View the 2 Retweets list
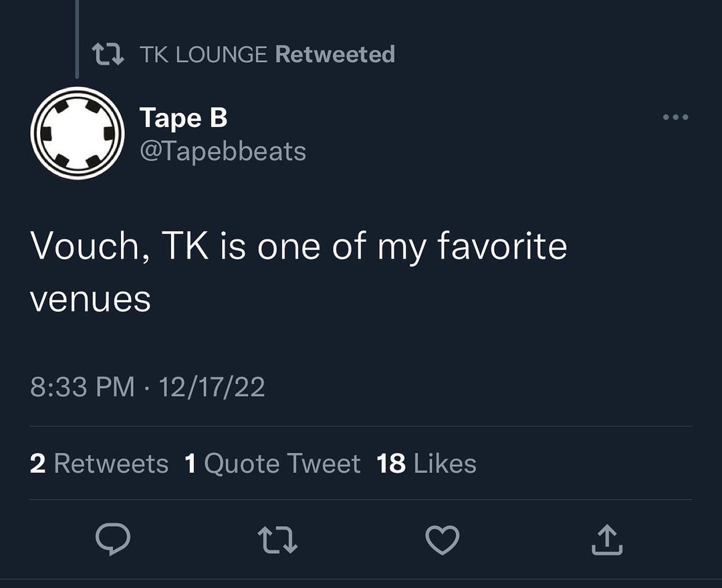 (x=99, y=463)
